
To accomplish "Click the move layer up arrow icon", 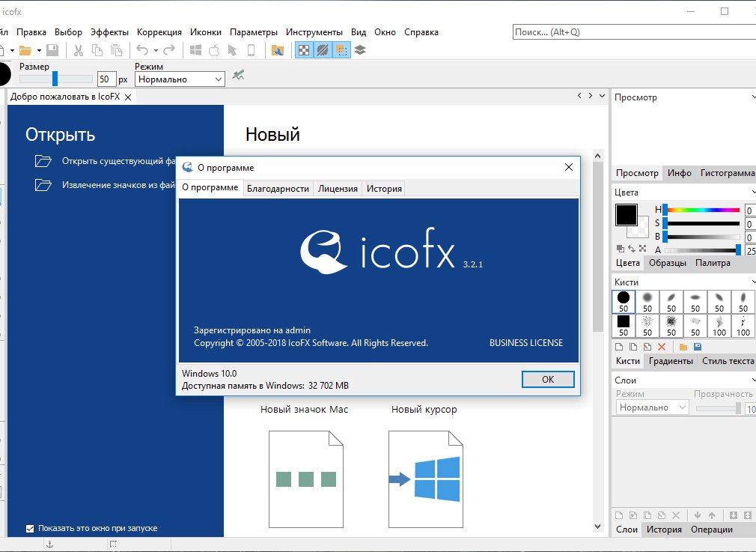I will coord(712,515).
